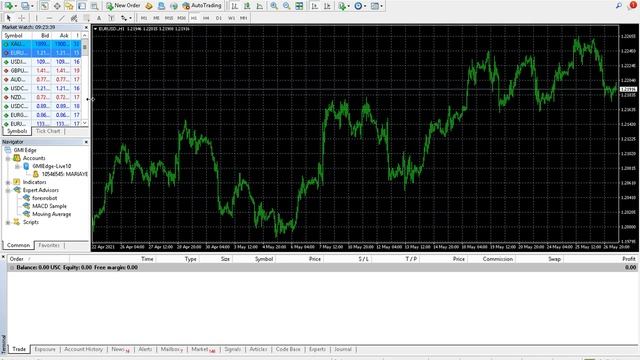Switch to the M1 timeframe

[x=144, y=18]
